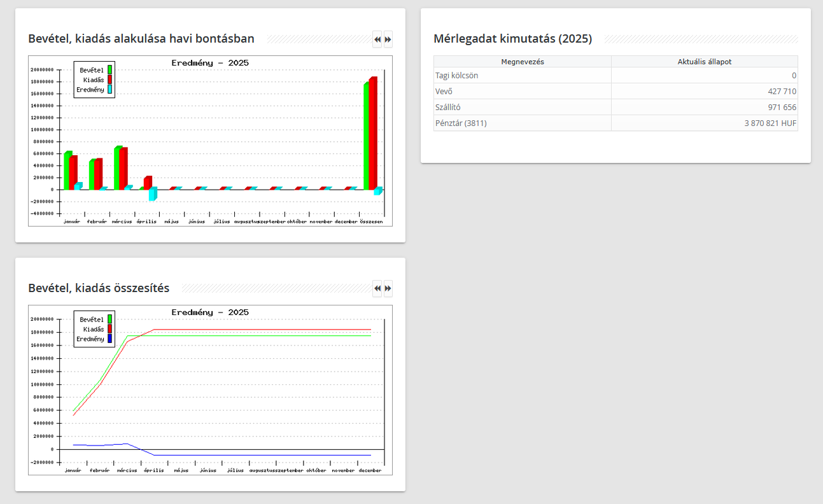Click next-year arrow on the monthly breakdown chart
This screenshot has width=823, height=504.
(x=388, y=39)
